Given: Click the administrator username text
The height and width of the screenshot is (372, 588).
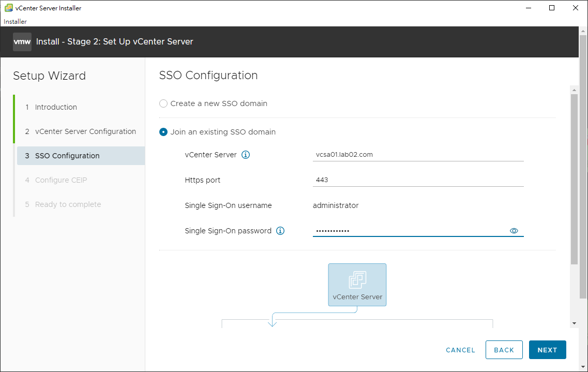Looking at the screenshot, I should click(x=336, y=205).
